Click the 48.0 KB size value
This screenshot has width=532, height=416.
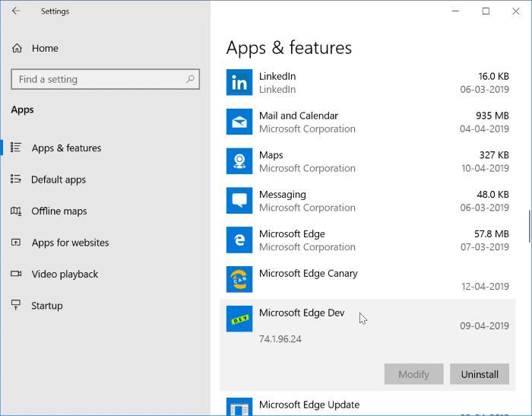493,195
